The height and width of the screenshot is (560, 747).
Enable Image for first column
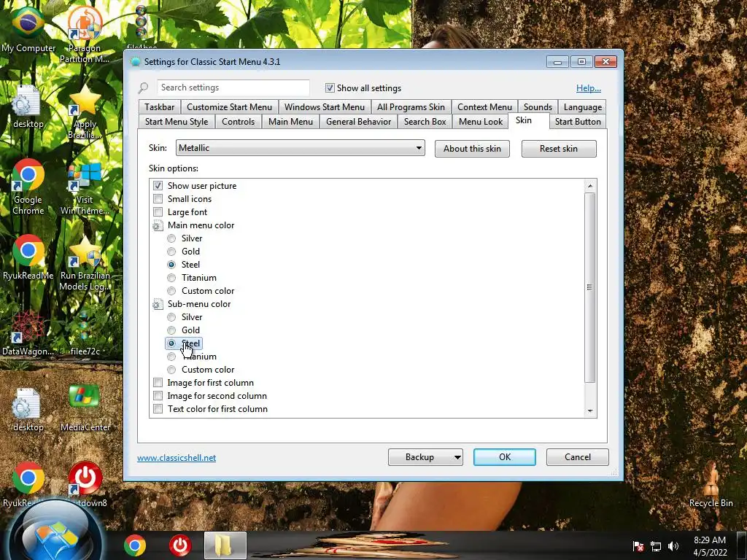[158, 382]
